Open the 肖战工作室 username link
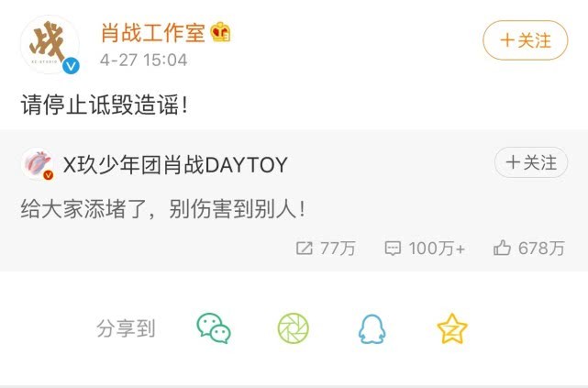Image resolution: width=588 pixels, height=388 pixels. coord(153,33)
